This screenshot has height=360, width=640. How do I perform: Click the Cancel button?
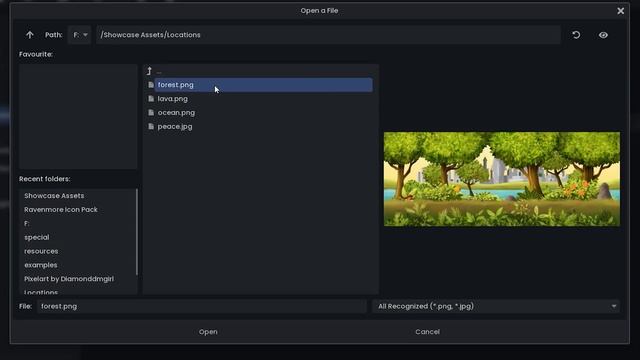pos(427,332)
